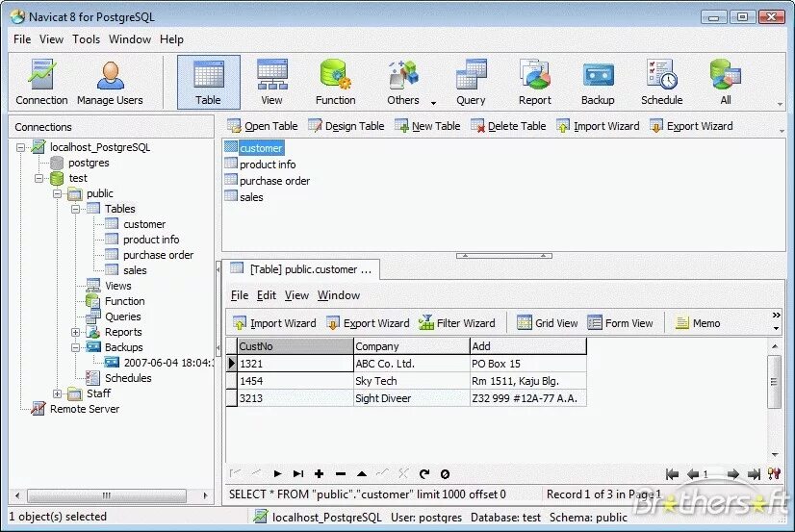This screenshot has width=795, height=532.
Task: Launch Export Wizard in top object toolbar
Action: pos(691,126)
